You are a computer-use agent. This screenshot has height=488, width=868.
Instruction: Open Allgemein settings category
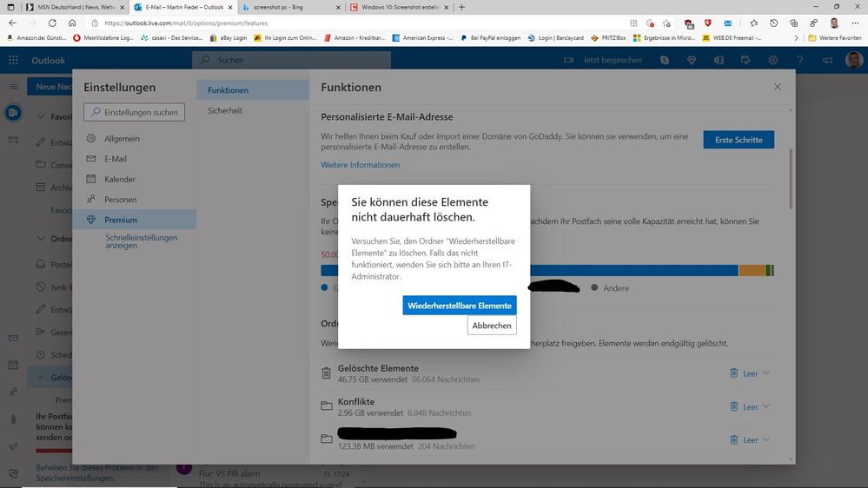pos(134,138)
